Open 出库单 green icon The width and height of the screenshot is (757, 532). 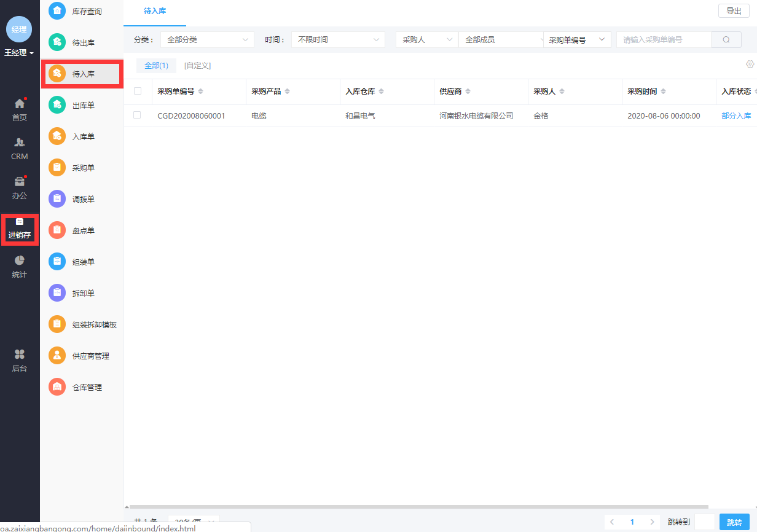(57, 105)
